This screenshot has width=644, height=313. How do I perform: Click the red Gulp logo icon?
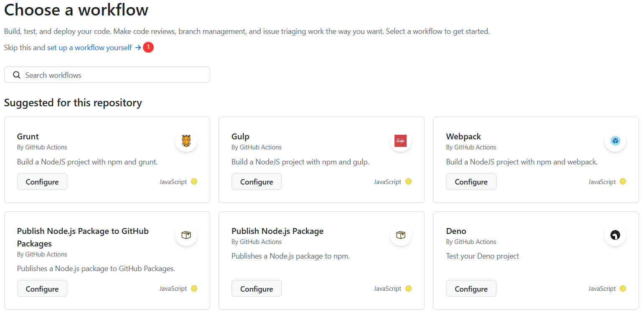[x=400, y=141]
